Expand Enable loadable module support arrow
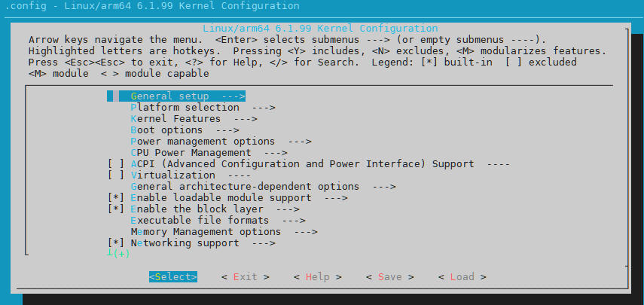The height and width of the screenshot is (305, 644). tap(337, 198)
